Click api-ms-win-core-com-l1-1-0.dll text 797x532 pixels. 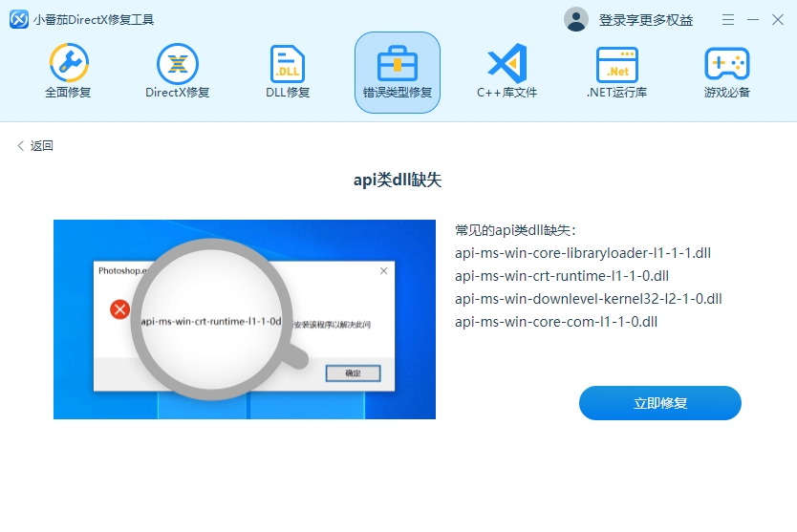556,322
